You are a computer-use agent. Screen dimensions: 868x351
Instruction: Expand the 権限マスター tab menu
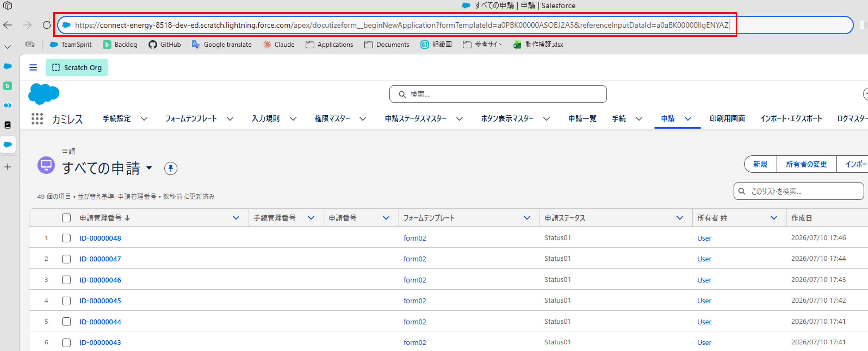click(363, 119)
